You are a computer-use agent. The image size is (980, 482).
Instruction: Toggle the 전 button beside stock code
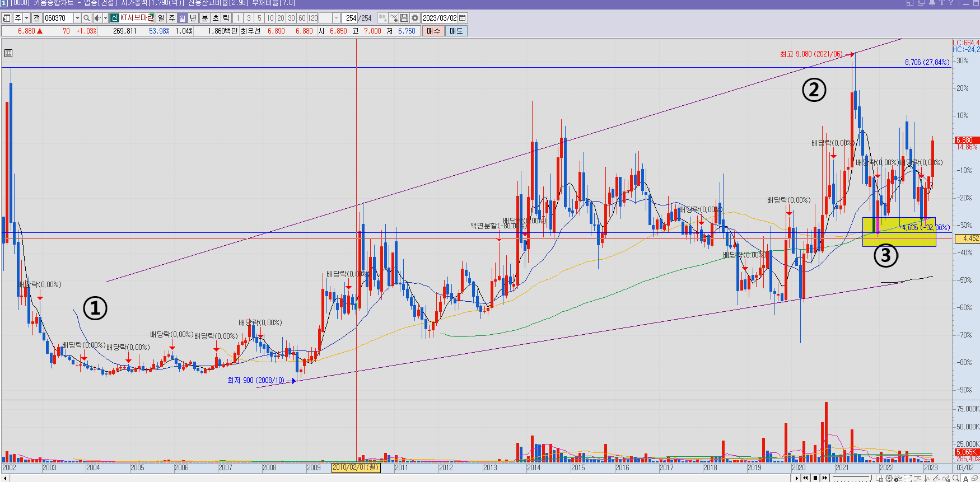(37, 18)
